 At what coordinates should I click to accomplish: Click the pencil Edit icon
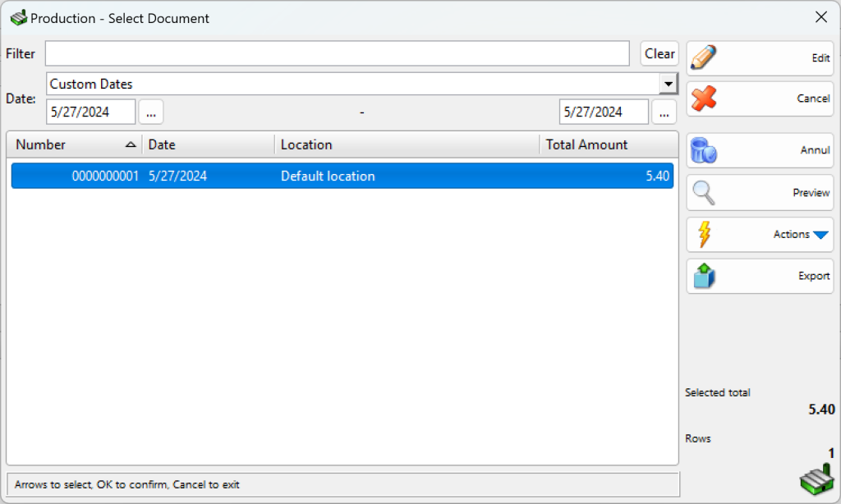(x=704, y=58)
